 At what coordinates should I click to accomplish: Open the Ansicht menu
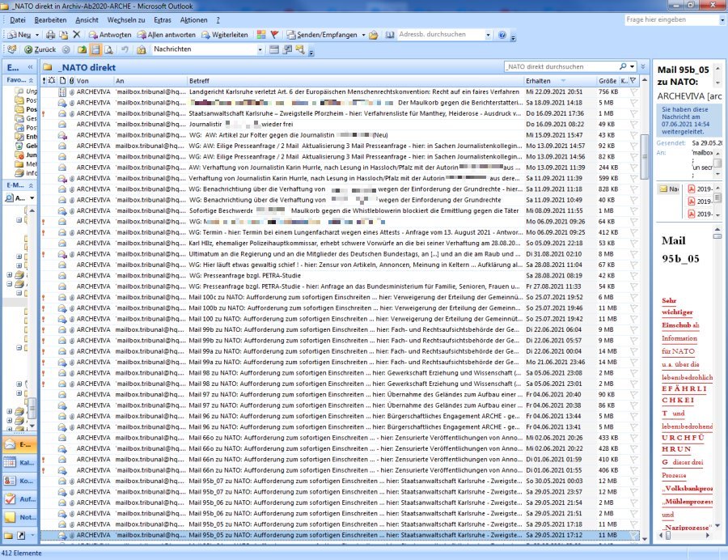tap(87, 20)
